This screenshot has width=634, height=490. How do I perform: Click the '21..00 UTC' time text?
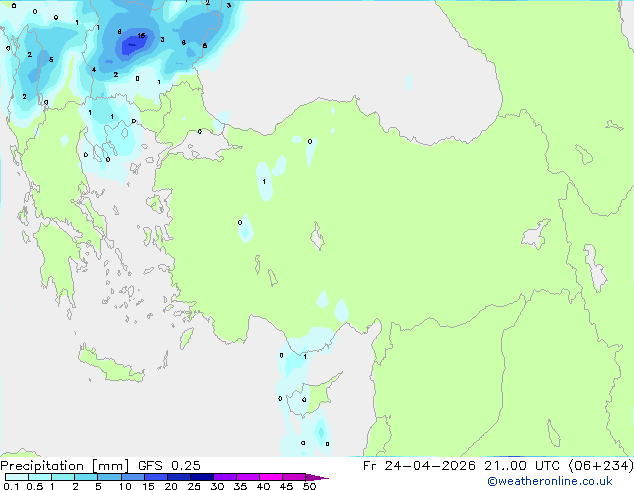tap(522, 466)
